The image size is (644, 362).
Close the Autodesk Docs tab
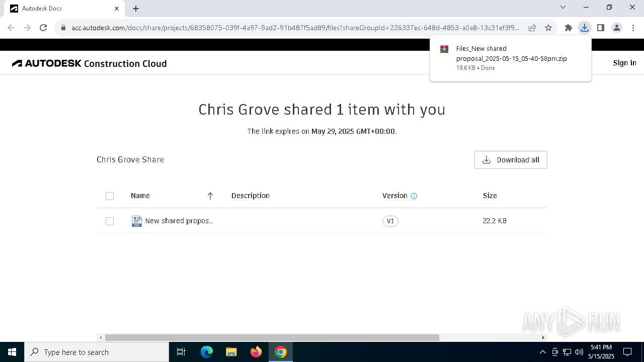pos(117,9)
